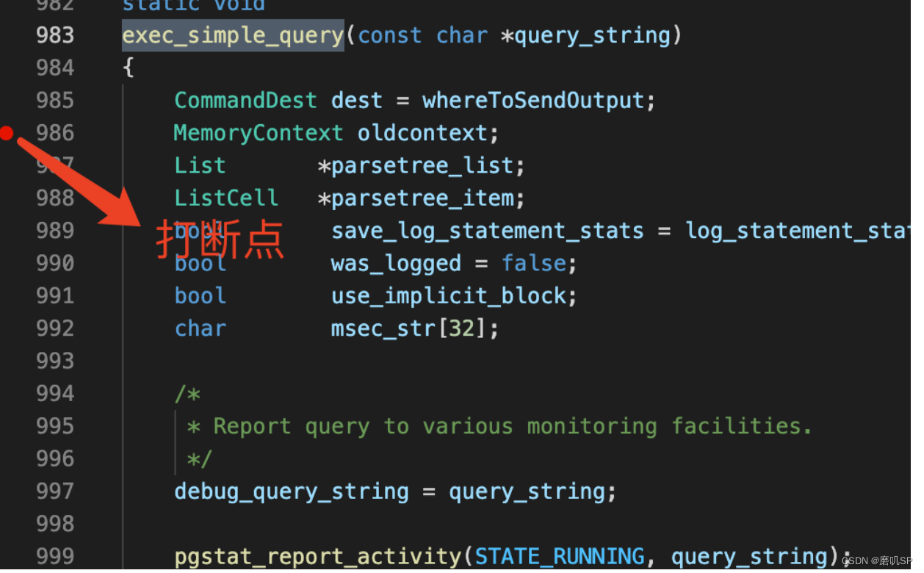Select line number 983 in the gutter
This screenshot has width=924, height=573.
pos(55,35)
